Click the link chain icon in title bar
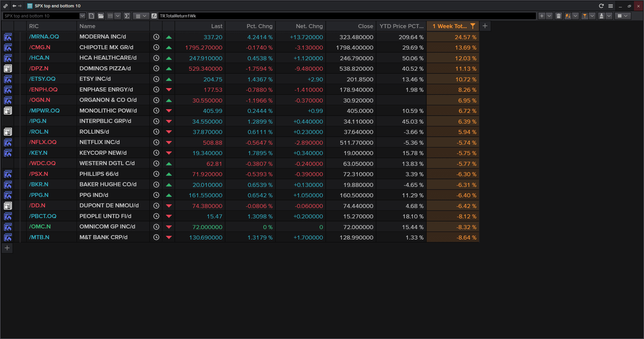This screenshot has height=339, width=644. pos(5,6)
